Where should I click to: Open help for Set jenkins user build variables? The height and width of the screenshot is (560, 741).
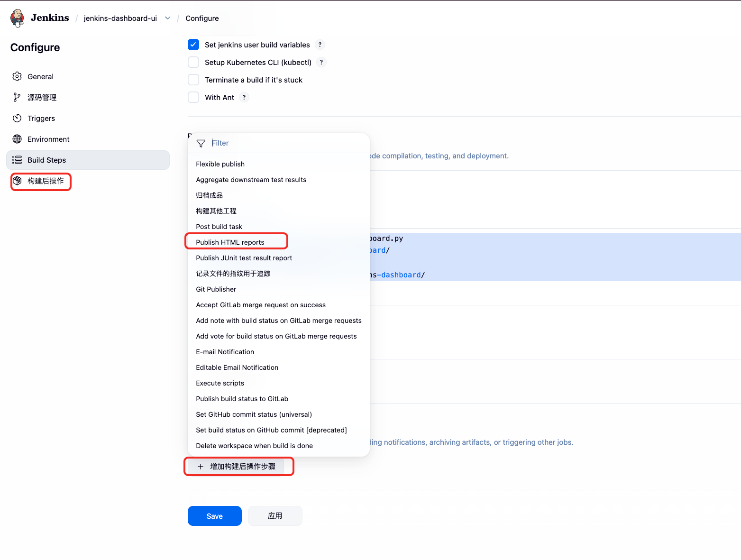click(320, 45)
